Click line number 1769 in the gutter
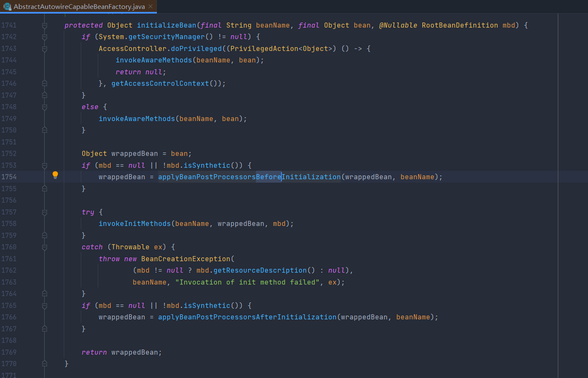Viewport: 588px width, 378px height. [x=9, y=353]
